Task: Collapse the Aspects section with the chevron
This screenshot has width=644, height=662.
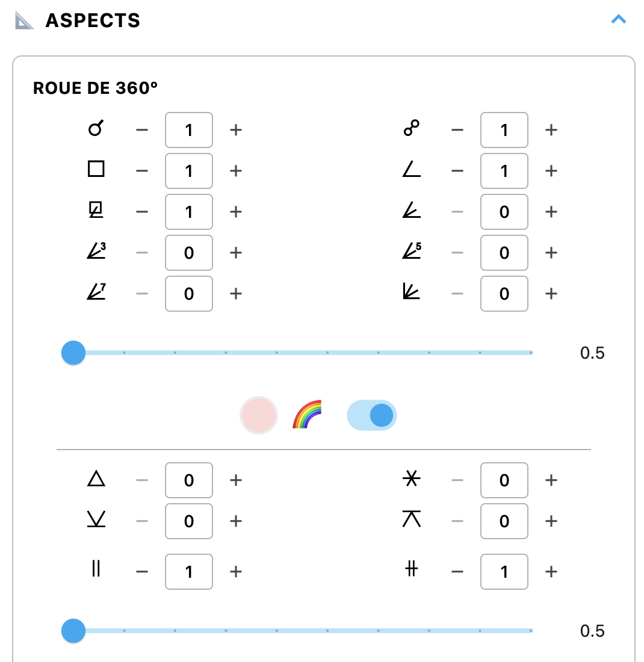Action: 618,19
